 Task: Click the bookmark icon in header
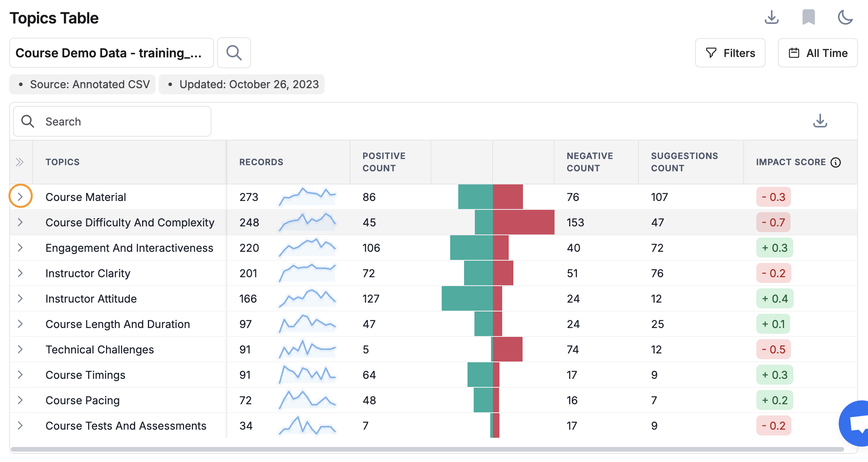[x=808, y=17]
